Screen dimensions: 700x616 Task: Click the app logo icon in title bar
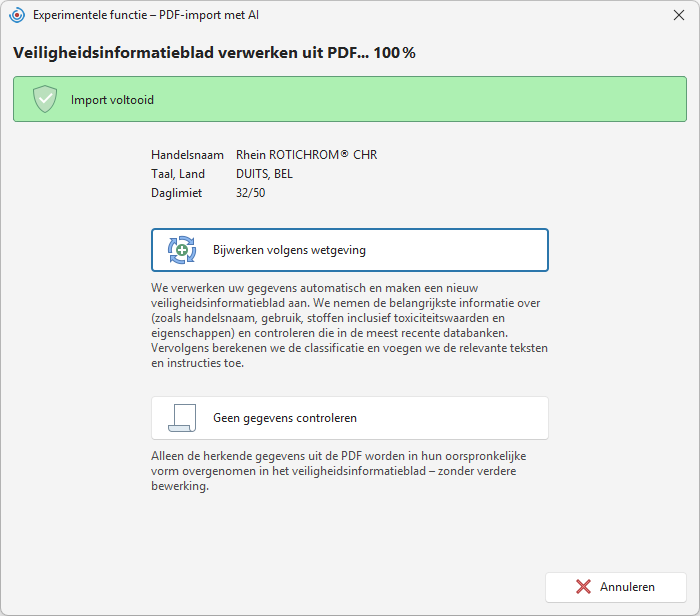pos(17,15)
